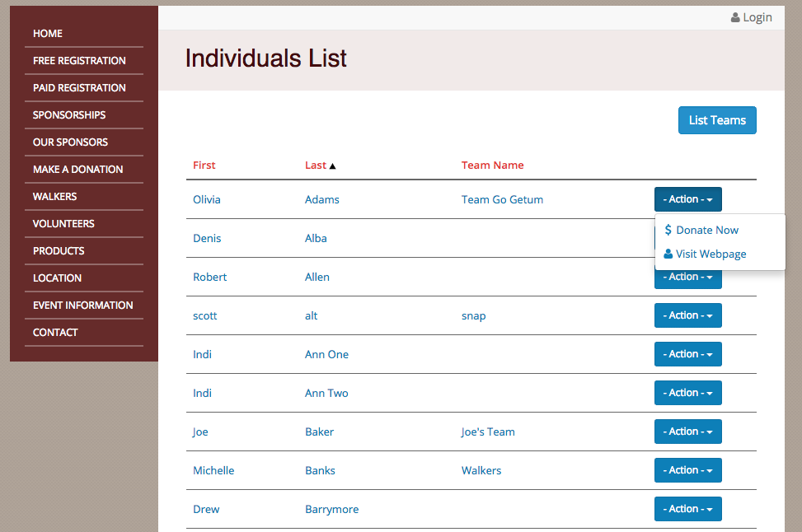The image size is (802, 532).
Task: Click the last name Banks
Action: (x=320, y=471)
